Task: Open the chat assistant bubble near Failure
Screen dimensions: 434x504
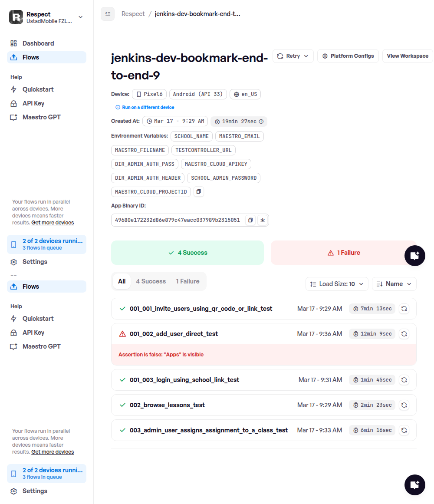Action: tap(414, 255)
